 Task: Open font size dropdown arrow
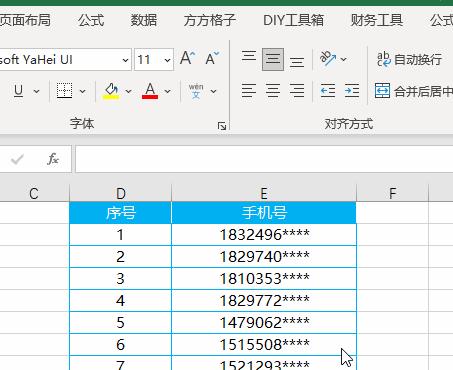(x=167, y=60)
